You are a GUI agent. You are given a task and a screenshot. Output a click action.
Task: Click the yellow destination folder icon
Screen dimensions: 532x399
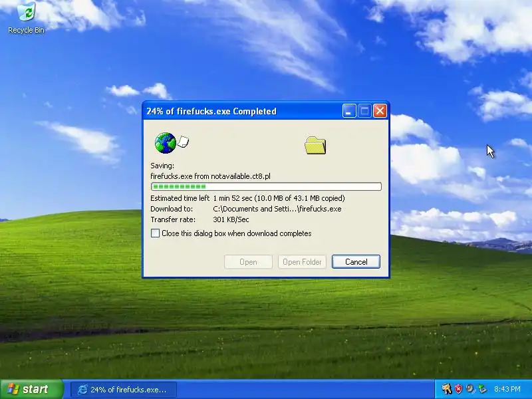(315, 146)
